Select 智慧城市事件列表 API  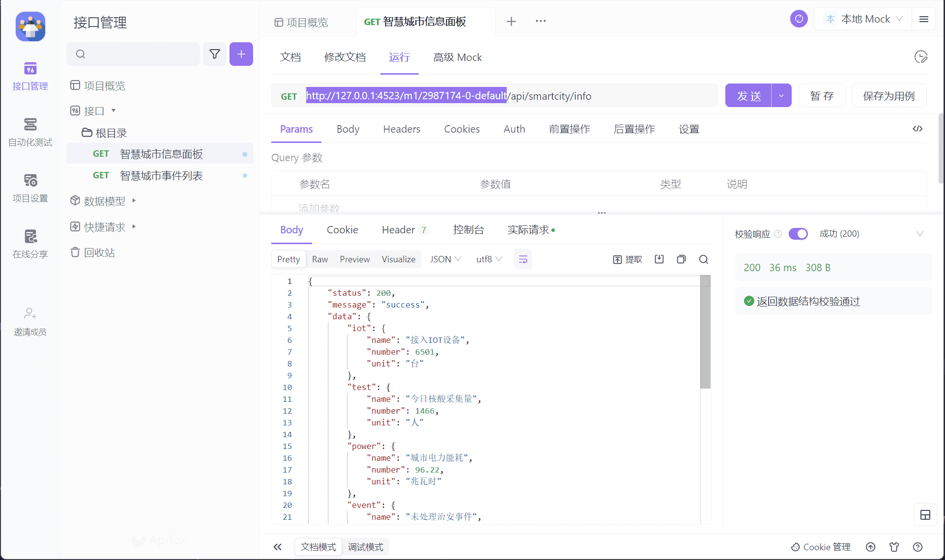tap(160, 175)
